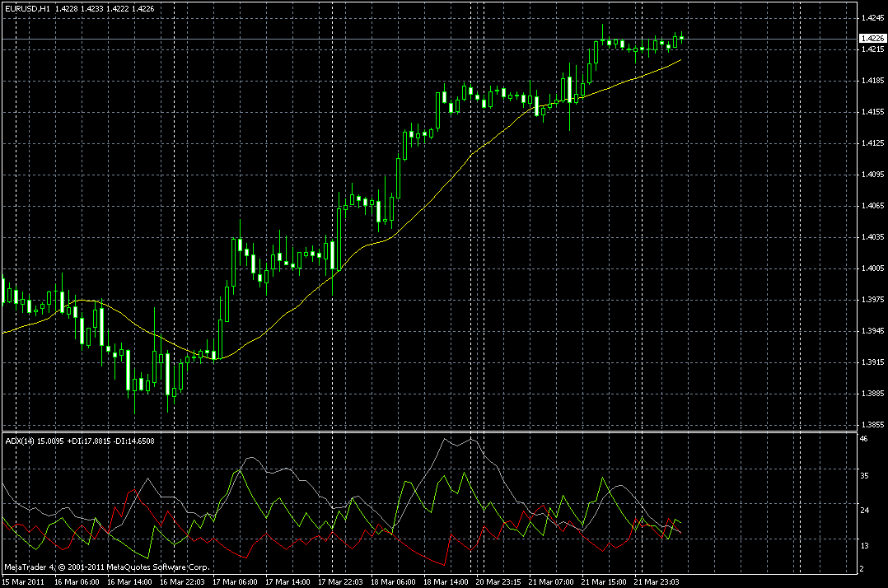The image size is (888, 588).
Task: Click the 17 Mar 06:00 time label
Action: 235,581
